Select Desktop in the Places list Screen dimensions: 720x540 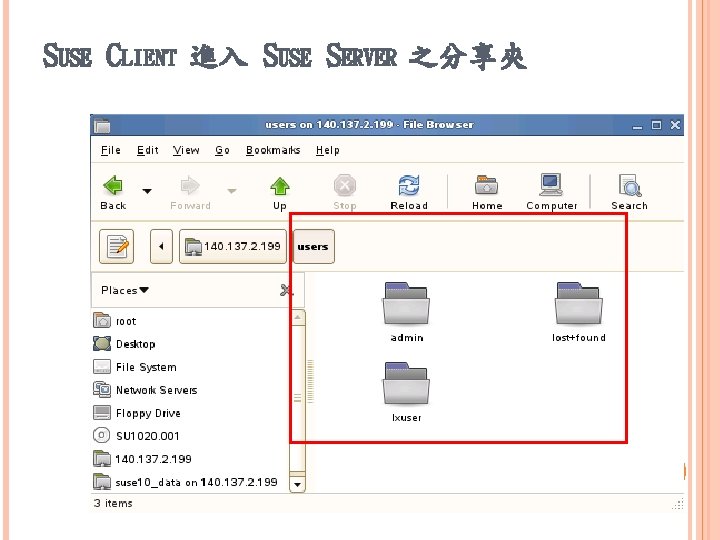(x=191, y=344)
